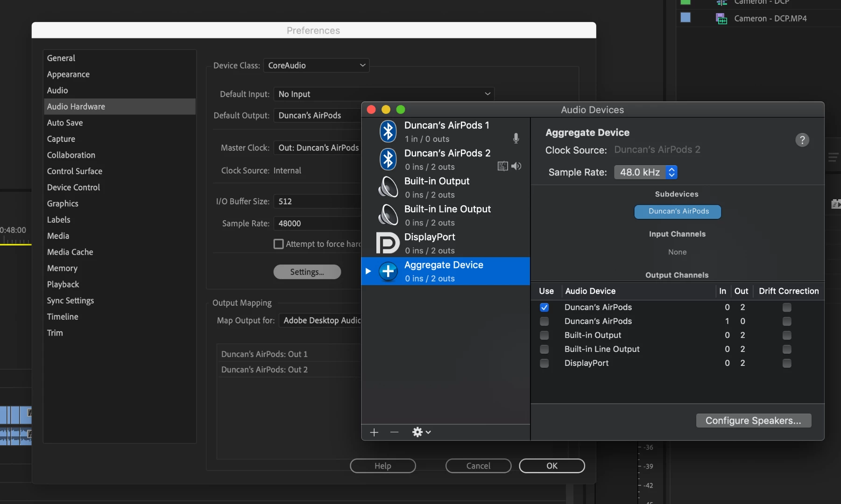Select Duncan's AirPods 1 in device list
Viewport: 841px width, 504px height.
click(x=445, y=132)
